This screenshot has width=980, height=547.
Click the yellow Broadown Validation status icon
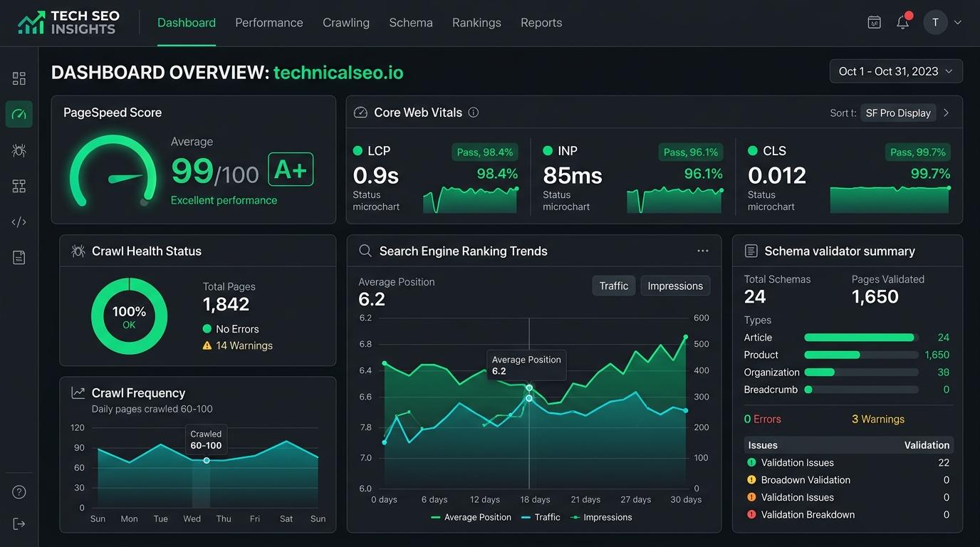pyautogui.click(x=751, y=480)
